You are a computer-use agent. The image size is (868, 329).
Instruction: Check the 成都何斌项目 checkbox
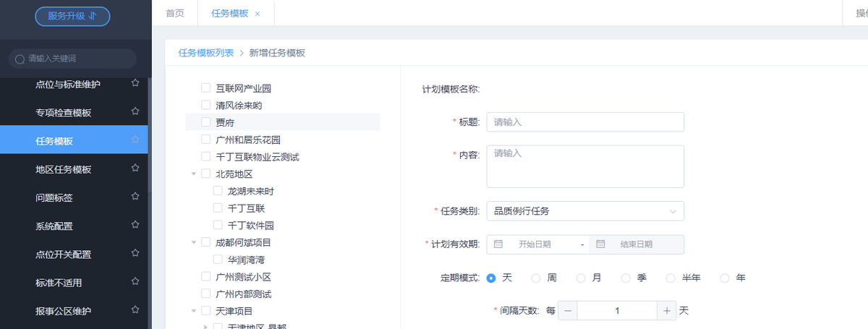point(205,242)
